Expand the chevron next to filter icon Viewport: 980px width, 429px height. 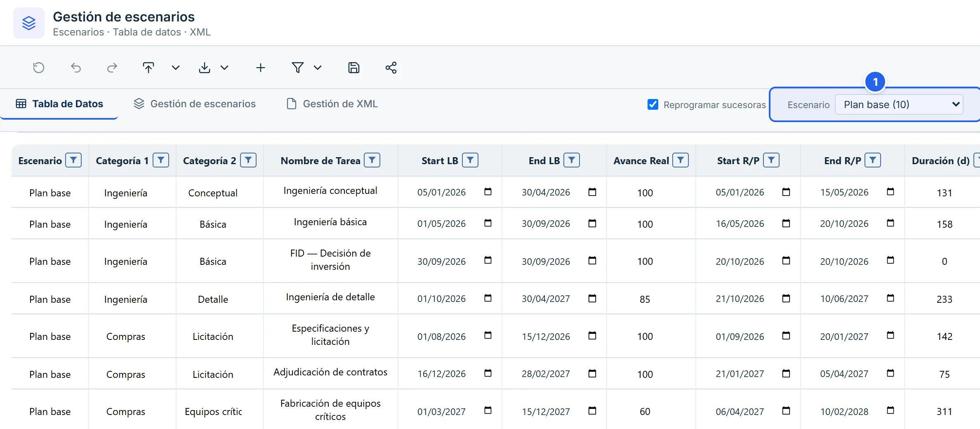coord(318,68)
